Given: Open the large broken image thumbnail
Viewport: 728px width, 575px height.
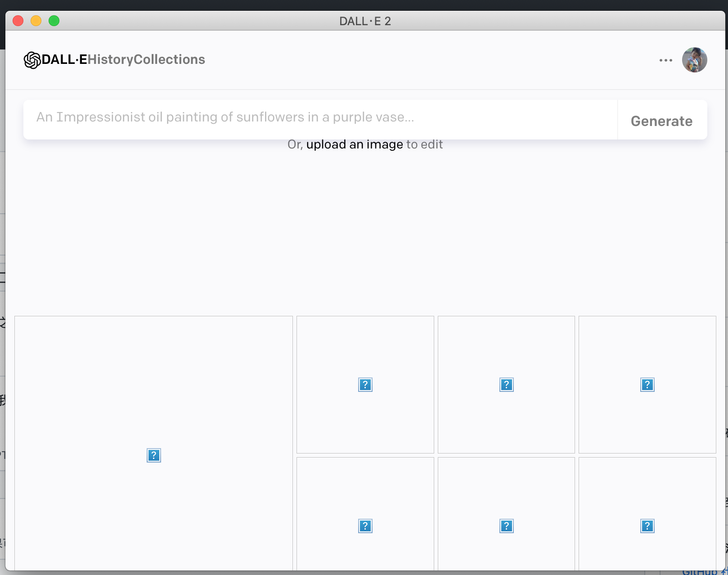Looking at the screenshot, I should [153, 443].
